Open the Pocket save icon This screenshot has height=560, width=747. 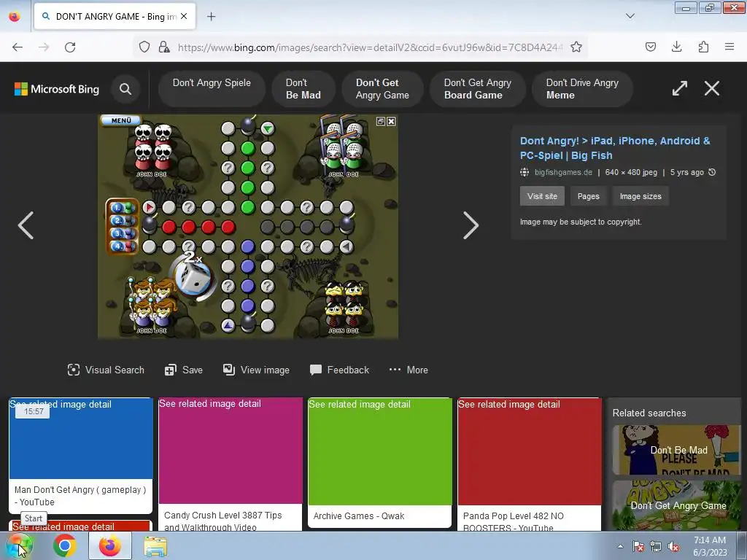(x=650, y=47)
